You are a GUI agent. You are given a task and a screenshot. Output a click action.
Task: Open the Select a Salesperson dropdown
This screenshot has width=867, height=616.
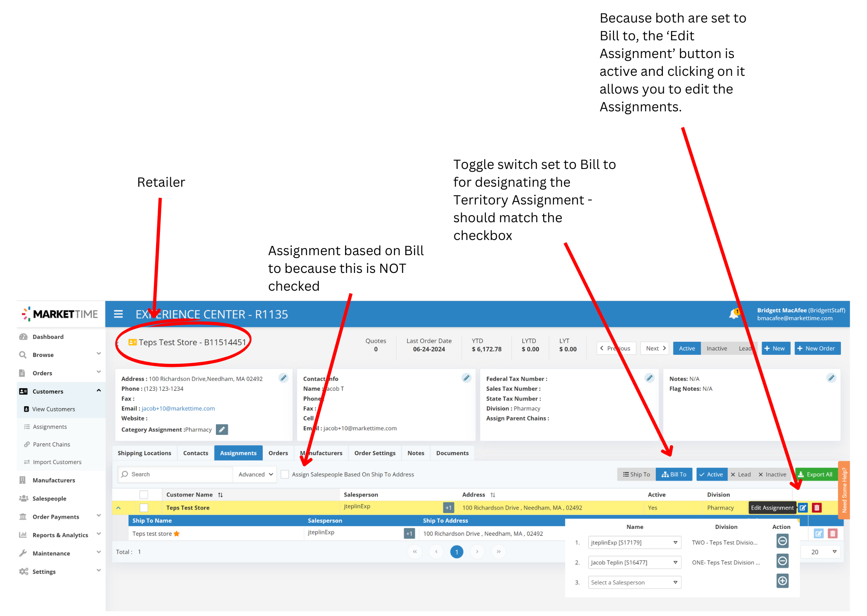635,582
